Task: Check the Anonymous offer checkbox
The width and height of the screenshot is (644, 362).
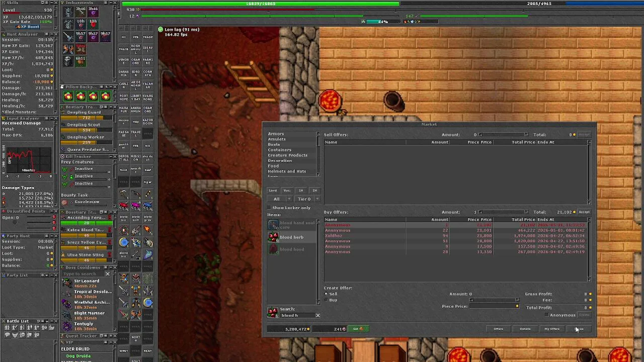Action: coord(547,315)
